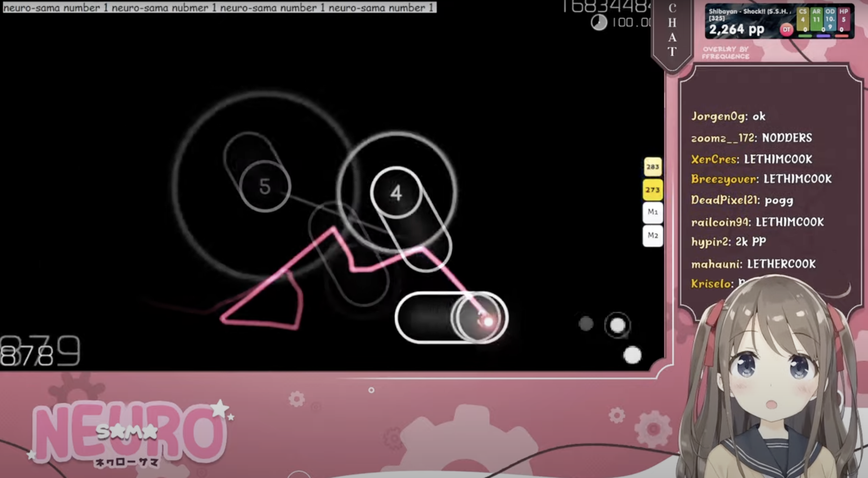Click the AR 11 stat box
The width and height of the screenshot is (868, 478).
point(816,20)
